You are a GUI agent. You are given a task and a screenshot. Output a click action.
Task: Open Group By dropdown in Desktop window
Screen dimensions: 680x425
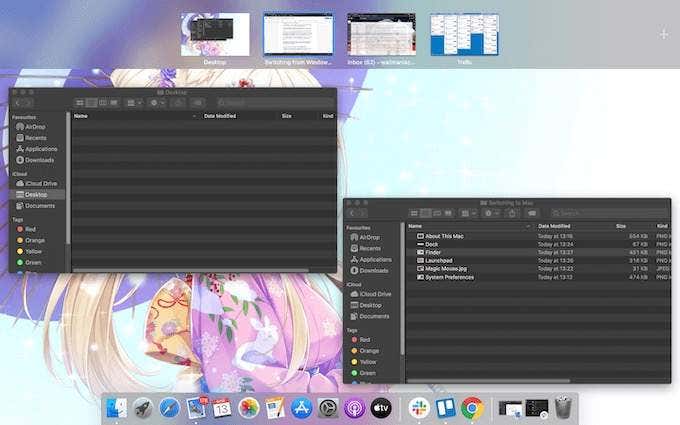[x=134, y=103]
